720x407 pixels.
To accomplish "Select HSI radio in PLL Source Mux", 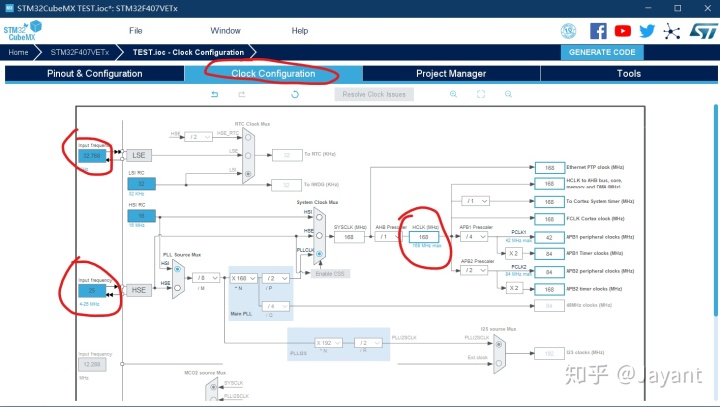I will (x=177, y=269).
